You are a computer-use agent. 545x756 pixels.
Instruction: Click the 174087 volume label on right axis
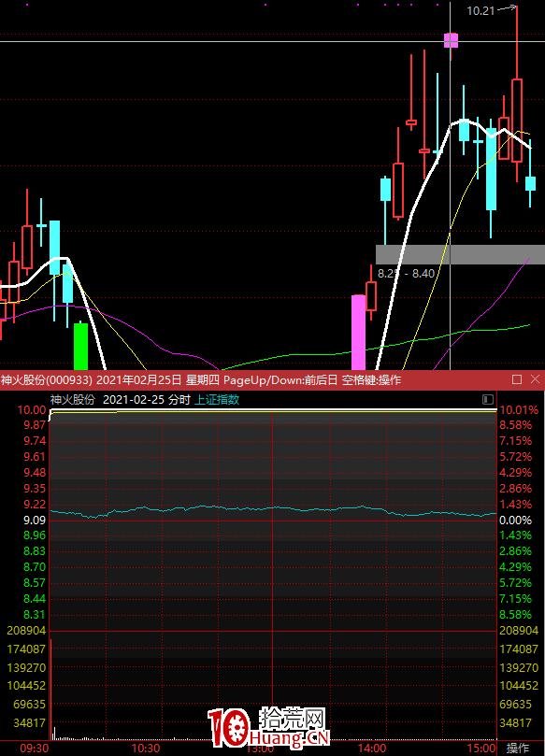click(519, 649)
